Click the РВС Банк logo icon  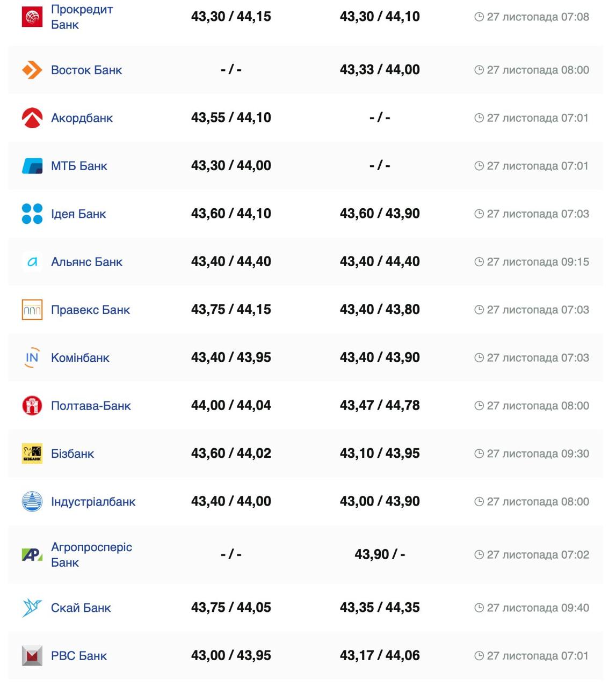point(32,656)
